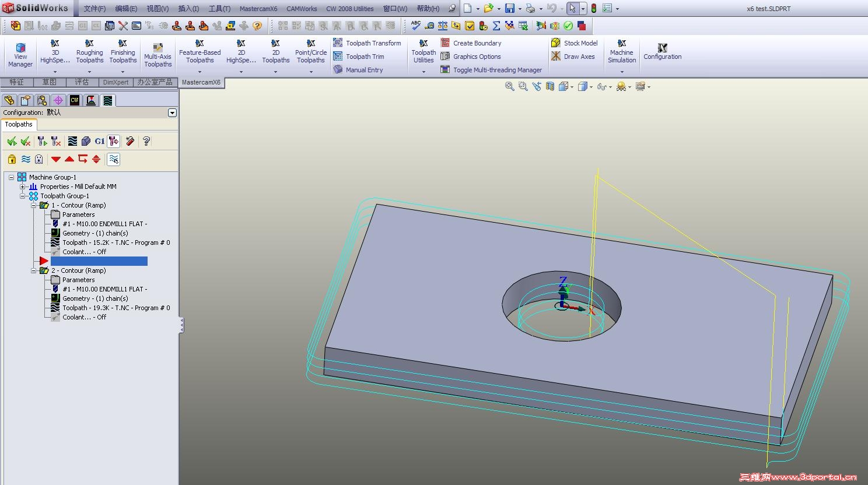Toggle Draw Axes display

pyautogui.click(x=573, y=57)
